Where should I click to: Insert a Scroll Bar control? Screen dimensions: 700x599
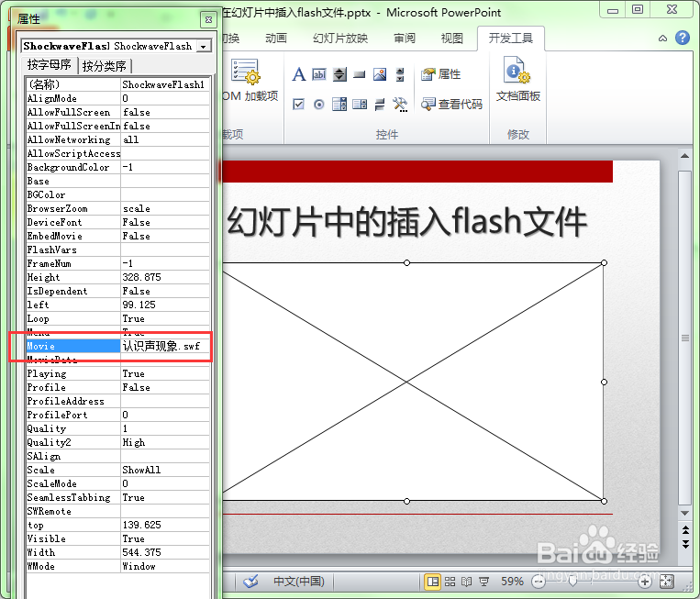(400, 74)
